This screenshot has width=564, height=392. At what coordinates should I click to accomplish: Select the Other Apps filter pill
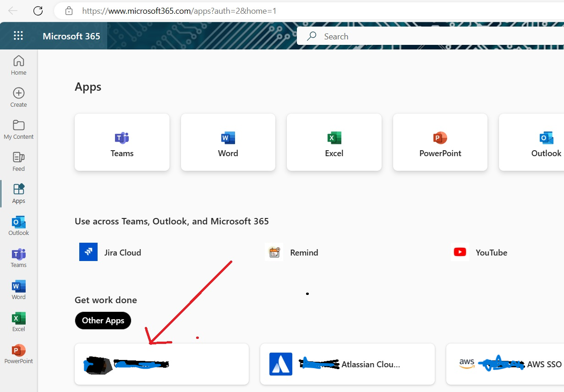(x=103, y=321)
